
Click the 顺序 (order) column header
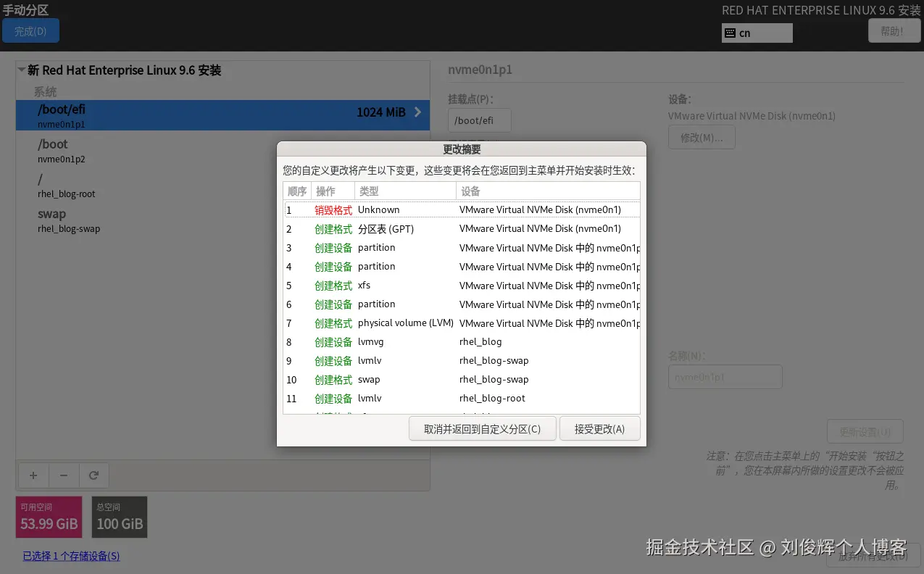pyautogui.click(x=297, y=191)
